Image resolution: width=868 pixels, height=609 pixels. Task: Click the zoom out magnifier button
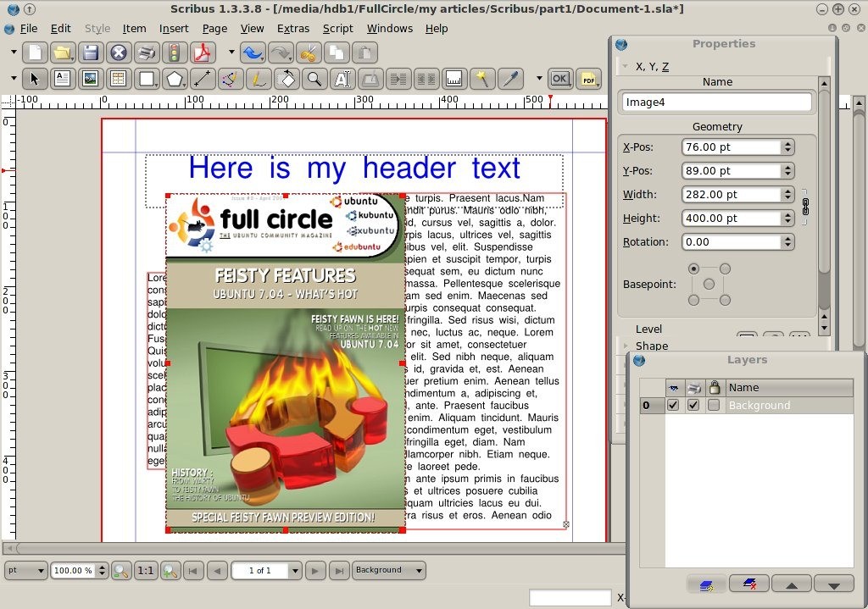[x=120, y=570]
